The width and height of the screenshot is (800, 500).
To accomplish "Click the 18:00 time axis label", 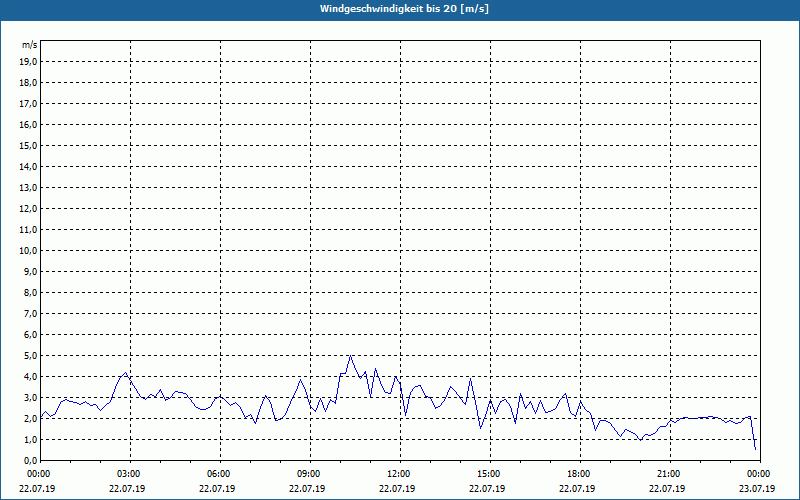I will 578,474.
